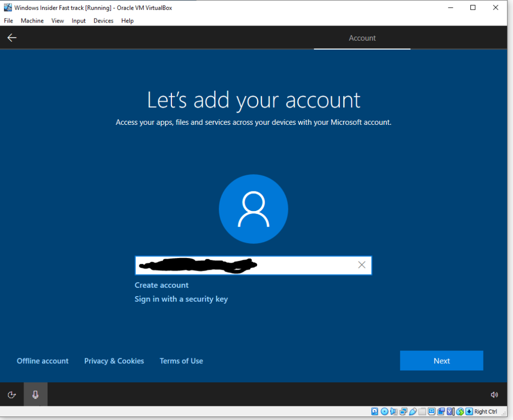Click the mouse integration status icon
513x420 pixels.
tap(460, 411)
